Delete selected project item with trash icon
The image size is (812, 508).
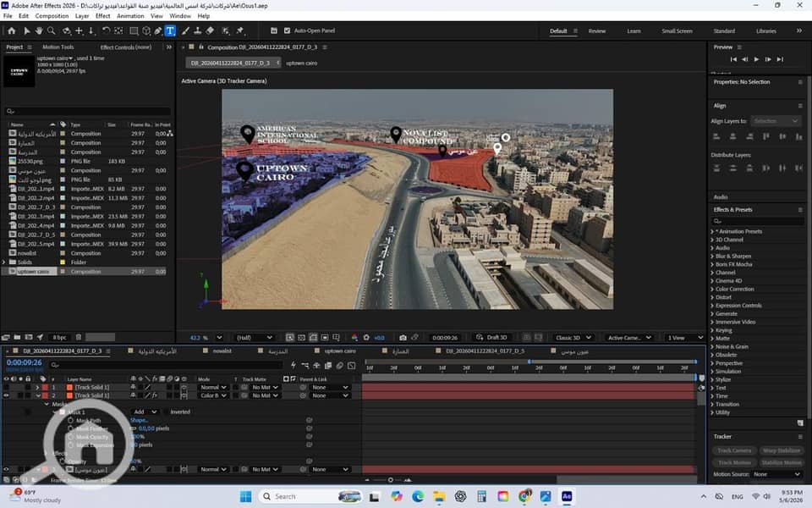(79, 338)
